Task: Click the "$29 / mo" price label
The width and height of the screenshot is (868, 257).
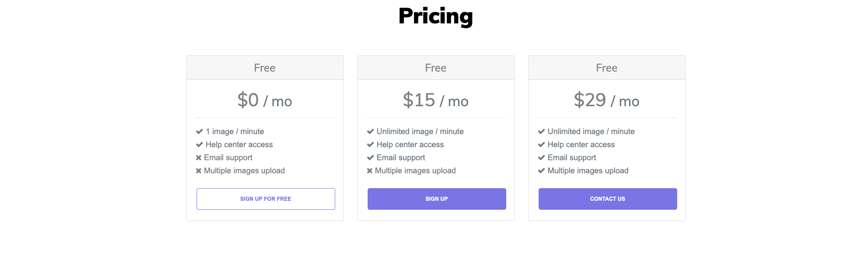Action: pos(607,100)
